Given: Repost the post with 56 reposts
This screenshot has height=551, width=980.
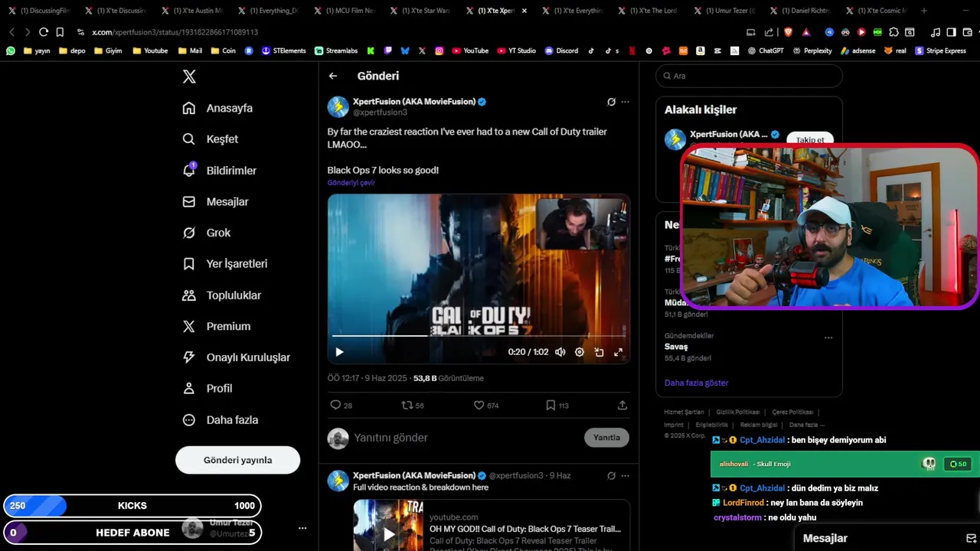Looking at the screenshot, I should (413, 406).
